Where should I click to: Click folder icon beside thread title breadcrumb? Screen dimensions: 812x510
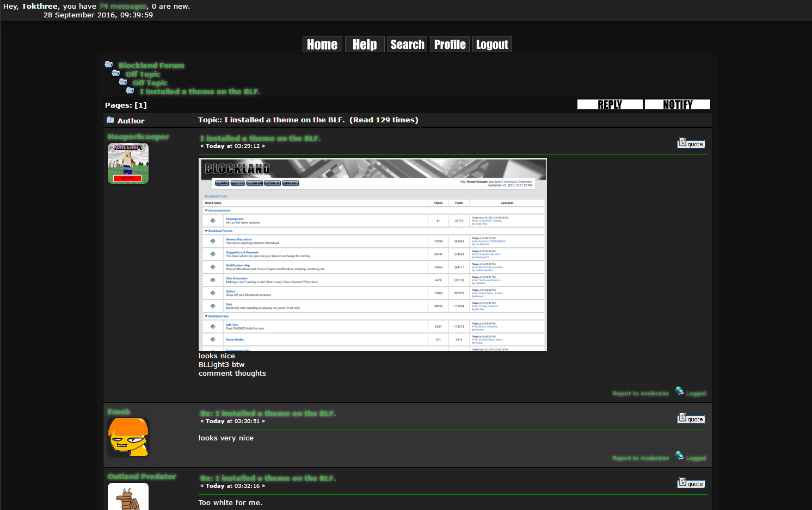coord(130,91)
